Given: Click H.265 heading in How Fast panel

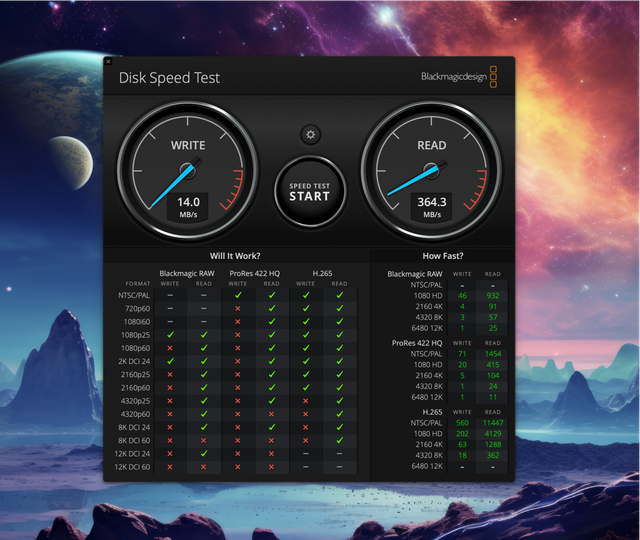Looking at the screenshot, I should pyautogui.click(x=432, y=412).
